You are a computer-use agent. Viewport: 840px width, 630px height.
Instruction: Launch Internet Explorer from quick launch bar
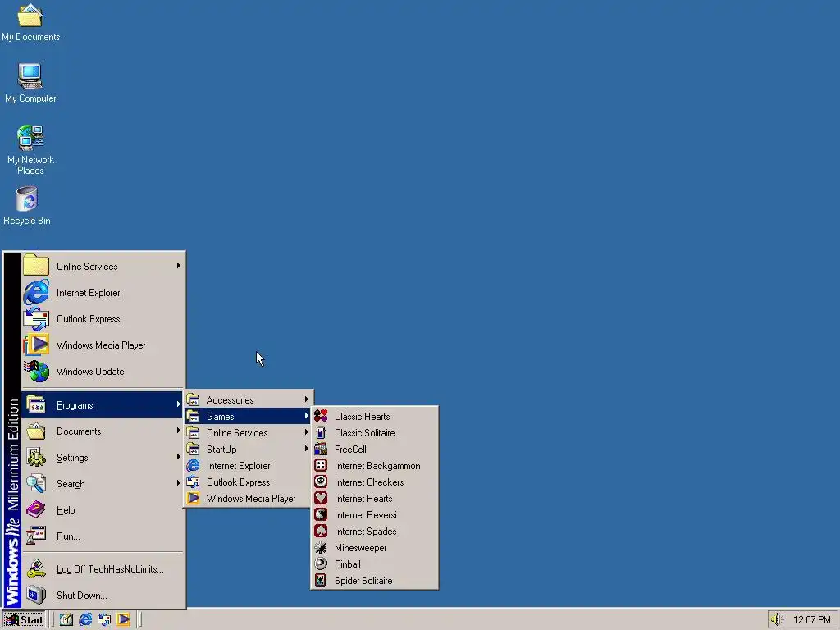[x=85, y=619]
